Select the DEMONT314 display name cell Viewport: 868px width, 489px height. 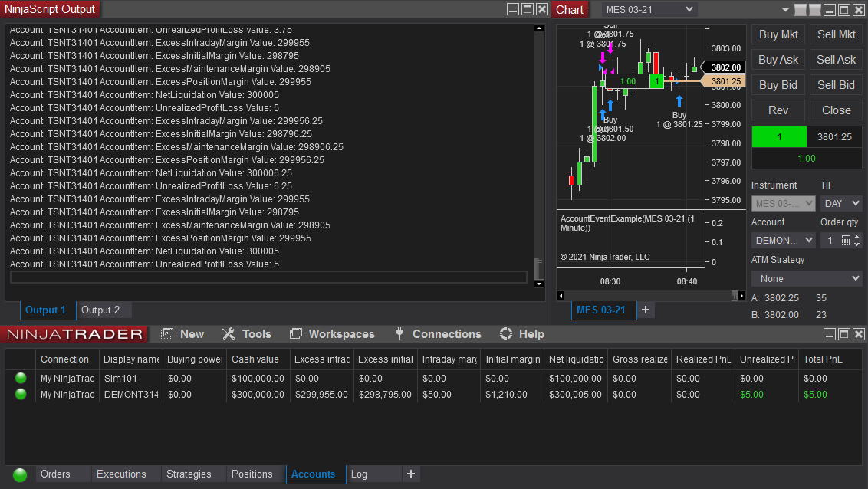click(131, 395)
